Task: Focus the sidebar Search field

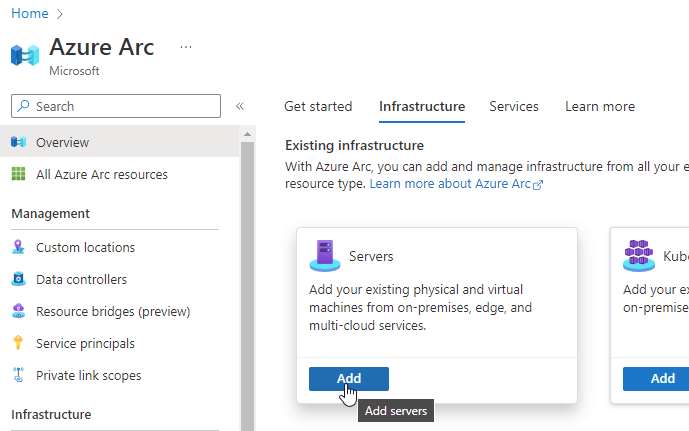Action: coord(116,106)
